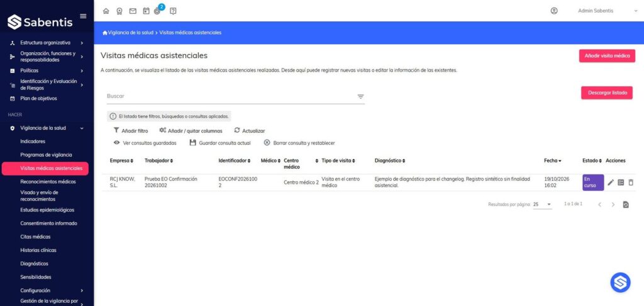This screenshot has height=306, width=644.
Task: Open the Admin Sabentis user dropdown
Action: point(607,11)
